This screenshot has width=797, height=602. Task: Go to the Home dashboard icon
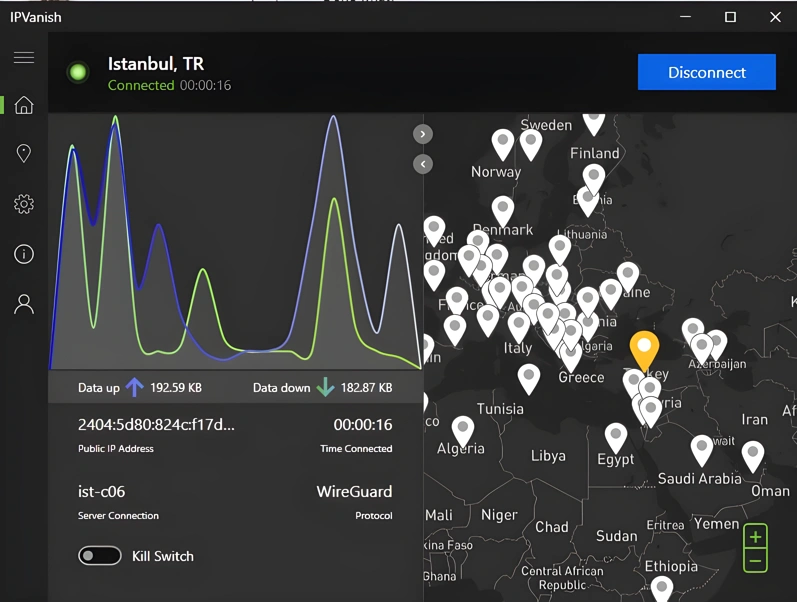point(24,105)
